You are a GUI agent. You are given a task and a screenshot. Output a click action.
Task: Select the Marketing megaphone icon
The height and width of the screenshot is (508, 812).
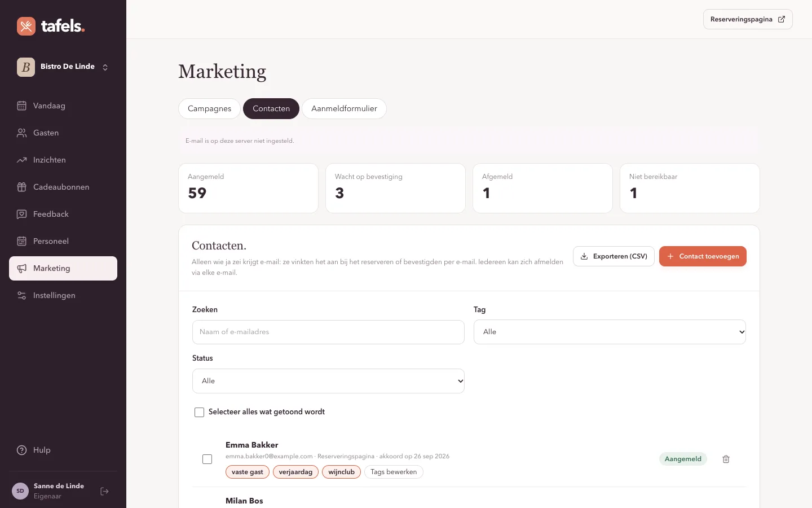tap(22, 268)
